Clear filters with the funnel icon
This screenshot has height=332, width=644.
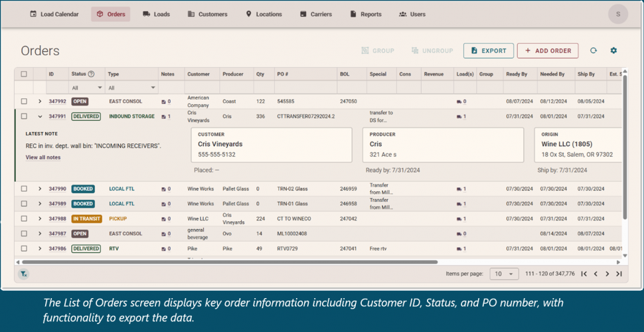(24, 274)
